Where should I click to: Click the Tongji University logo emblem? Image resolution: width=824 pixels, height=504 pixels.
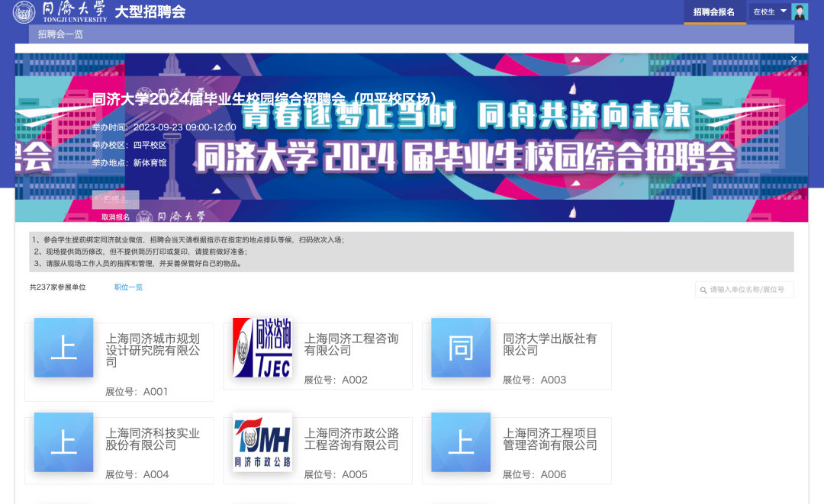pos(24,12)
